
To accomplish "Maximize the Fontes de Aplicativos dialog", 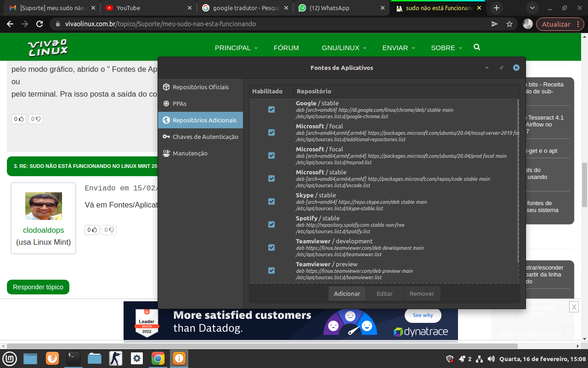I will tap(502, 68).
